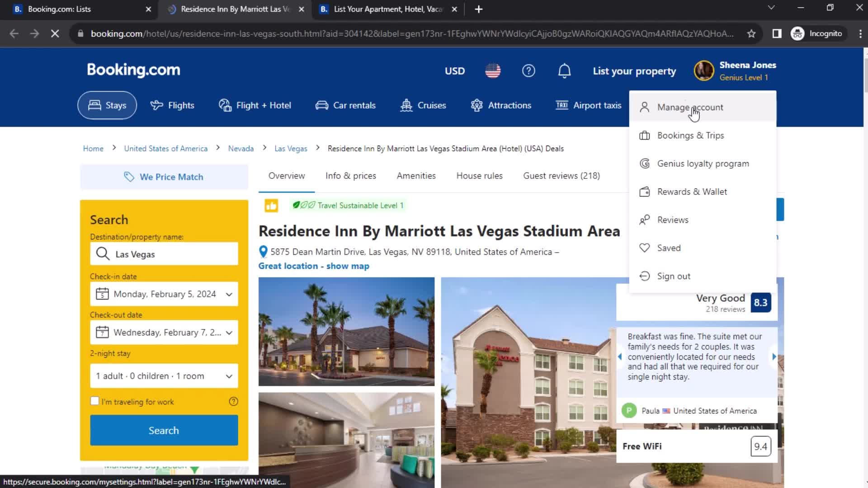This screenshot has width=868, height=488.
Task: Click Home breadcrumb link
Action: tap(93, 149)
